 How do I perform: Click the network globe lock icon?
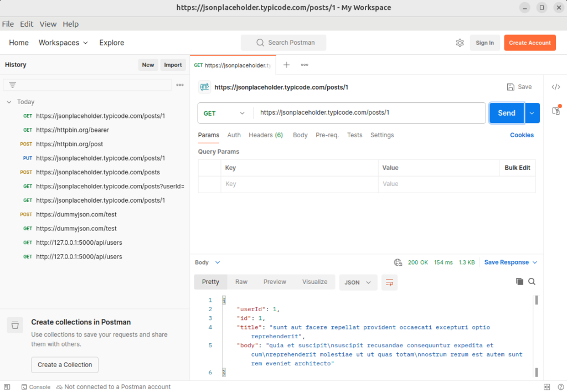pos(398,262)
